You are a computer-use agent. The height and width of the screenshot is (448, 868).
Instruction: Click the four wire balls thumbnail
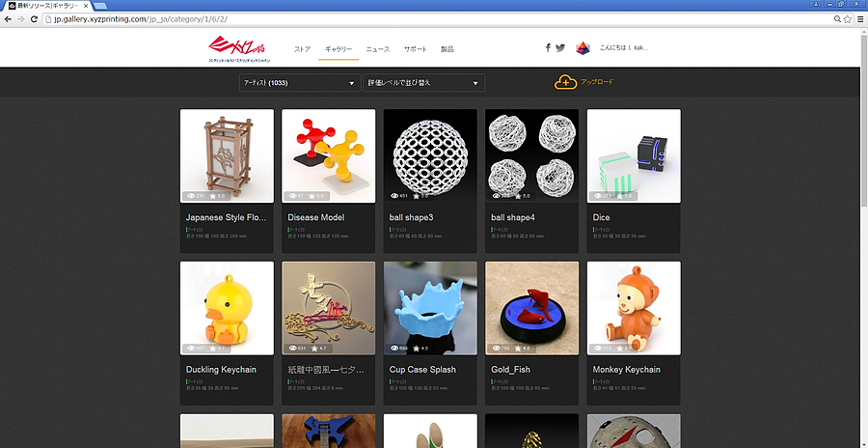tap(532, 155)
